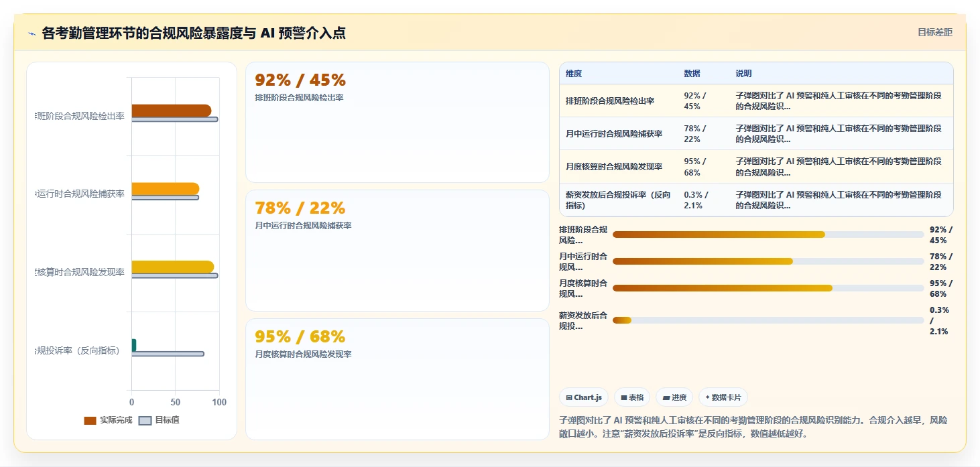Click the grey target bar for 投诉率（反向指标）
This screenshot has height=467, width=980.
tap(168, 354)
